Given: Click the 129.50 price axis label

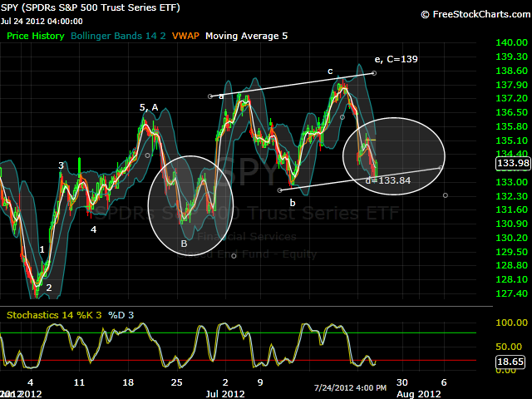Looking at the screenshot, I should (x=512, y=252).
